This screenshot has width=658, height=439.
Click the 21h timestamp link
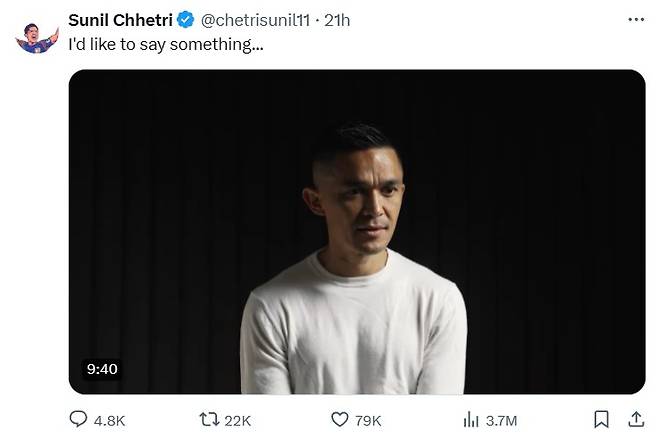click(x=337, y=20)
